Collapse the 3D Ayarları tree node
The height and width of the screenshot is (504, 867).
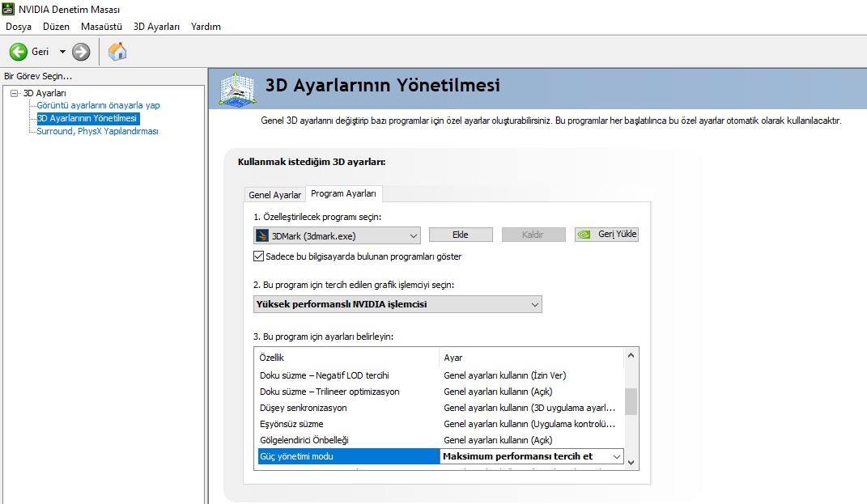[x=15, y=93]
